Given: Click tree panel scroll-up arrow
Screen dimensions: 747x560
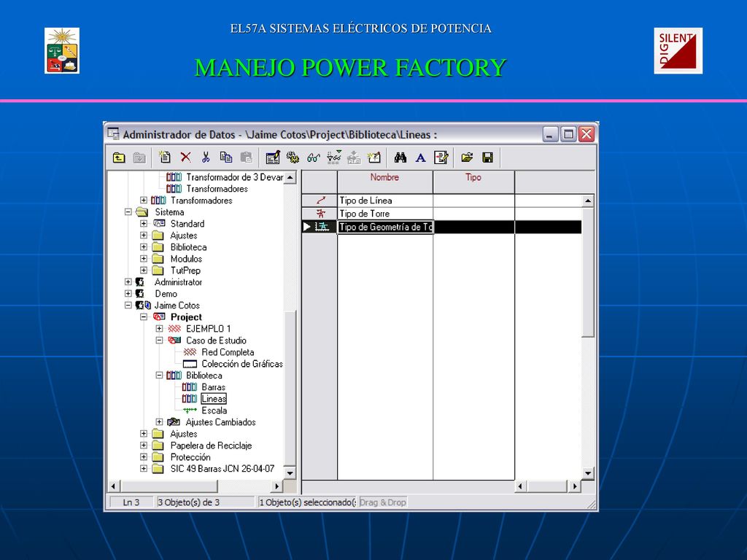Looking at the screenshot, I should coord(290,177).
